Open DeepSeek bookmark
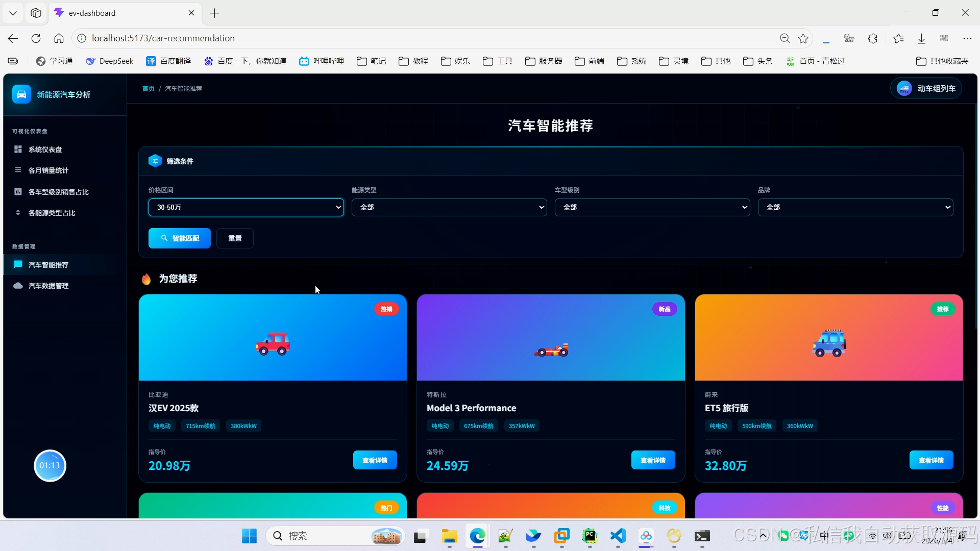The width and height of the screenshot is (980, 551). (110, 61)
